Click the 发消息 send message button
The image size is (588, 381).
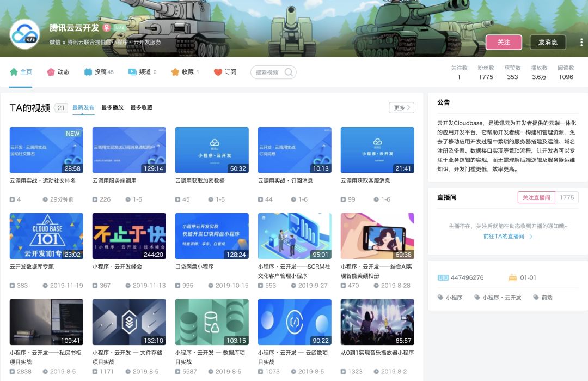[548, 43]
